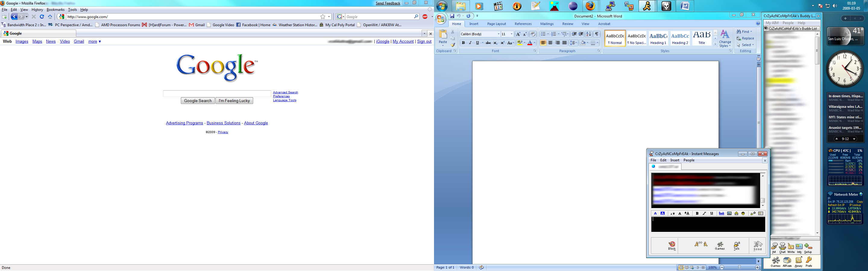
Task: Toggle underline in AIM message toolbar
Action: coord(711,213)
